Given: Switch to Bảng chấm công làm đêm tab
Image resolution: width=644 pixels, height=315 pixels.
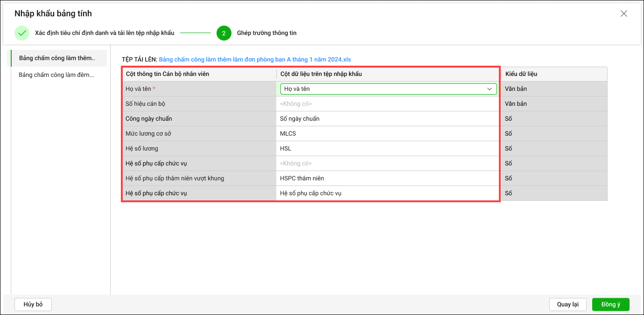Looking at the screenshot, I should (x=56, y=75).
